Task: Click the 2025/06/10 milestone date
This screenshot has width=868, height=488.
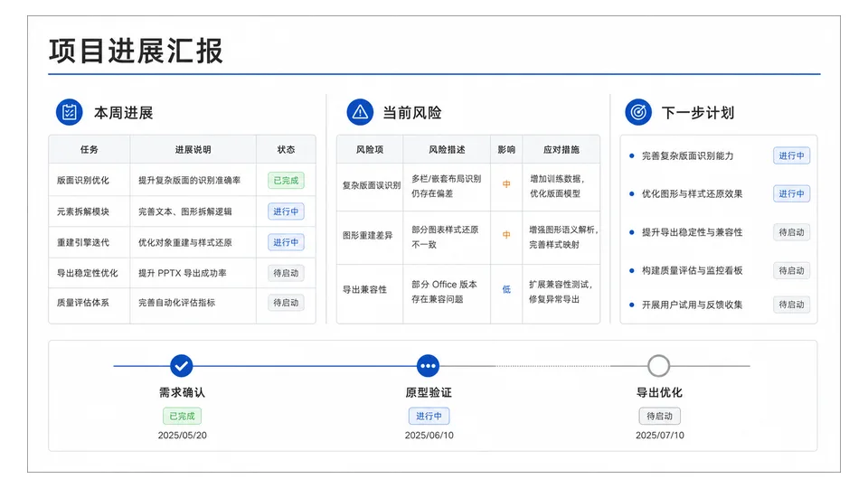Action: [429, 436]
